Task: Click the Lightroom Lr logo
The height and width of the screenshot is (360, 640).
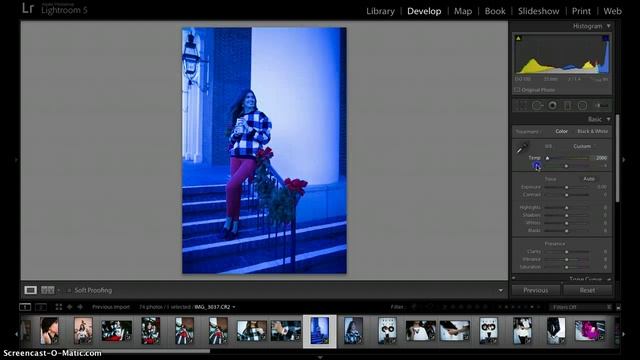Action: (28, 8)
